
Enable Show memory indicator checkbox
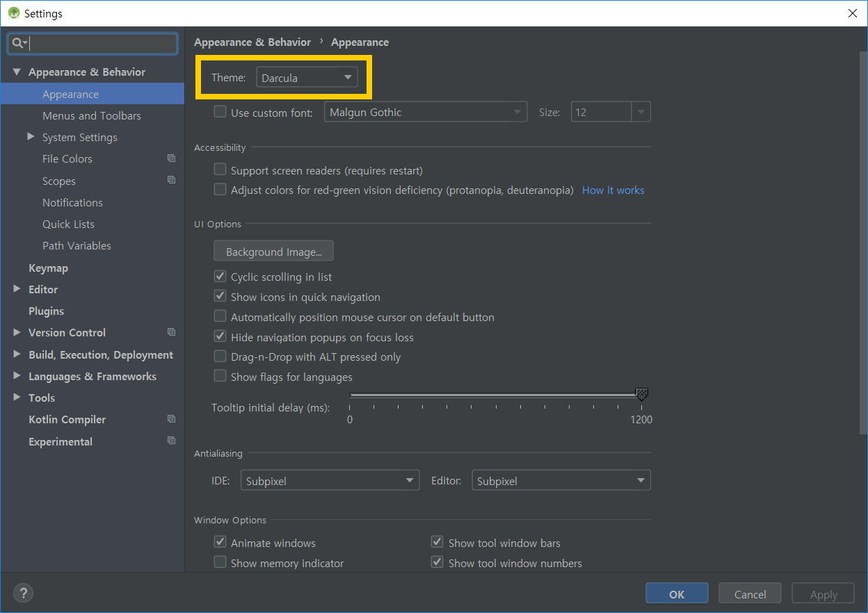220,562
